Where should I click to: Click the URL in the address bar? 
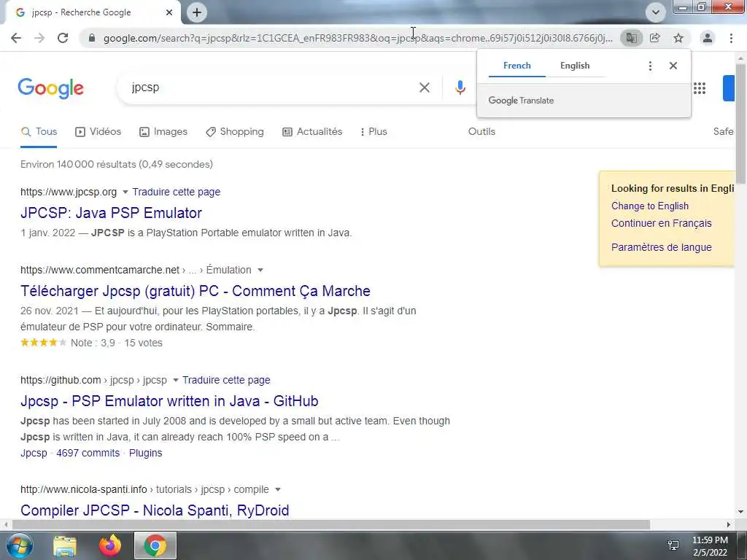(357, 38)
